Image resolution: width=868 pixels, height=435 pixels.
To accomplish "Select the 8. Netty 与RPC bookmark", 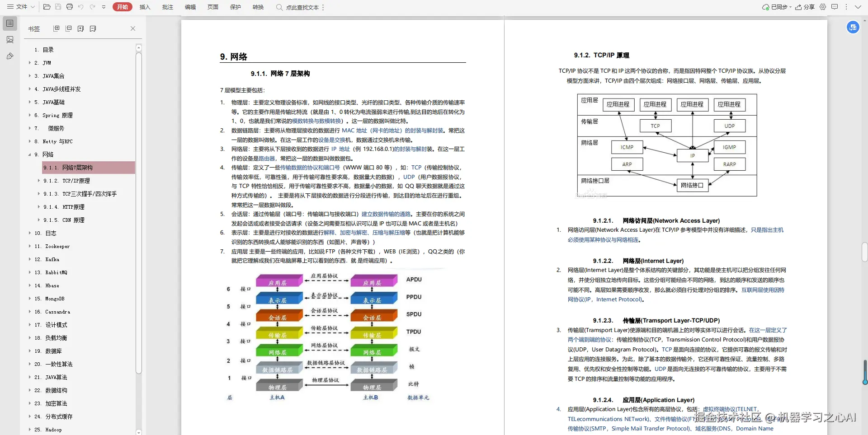I will tap(53, 141).
